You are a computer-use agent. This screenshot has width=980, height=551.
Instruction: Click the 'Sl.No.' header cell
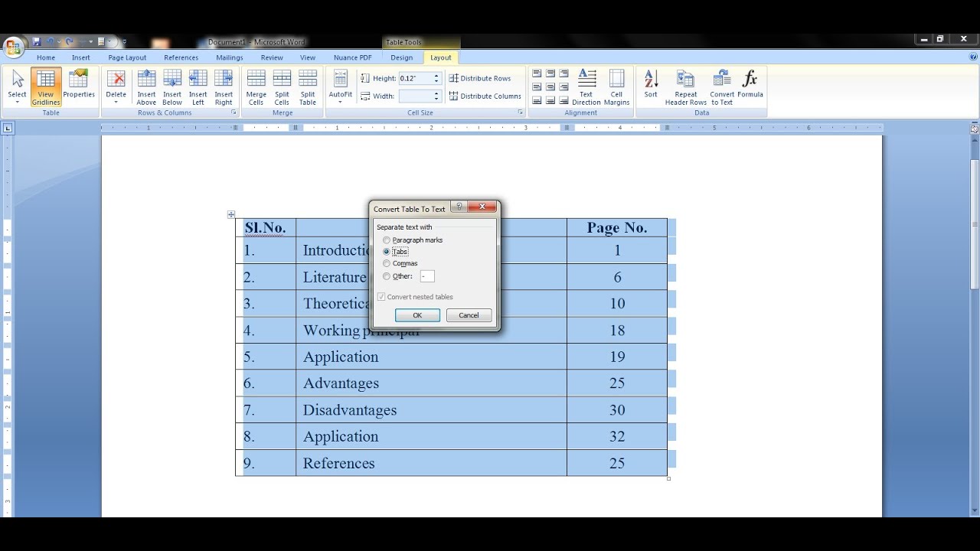click(266, 227)
